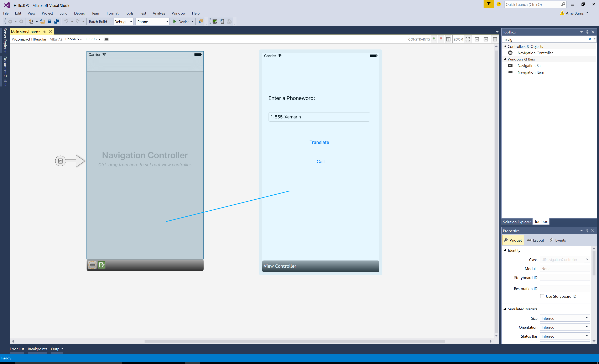Click the Solution Explorer panel icon
This screenshot has height=364, width=599.
click(x=516, y=222)
